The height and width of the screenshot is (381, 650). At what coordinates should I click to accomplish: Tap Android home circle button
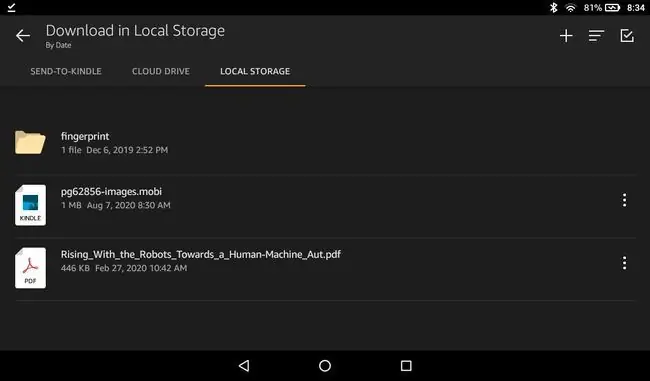325,365
